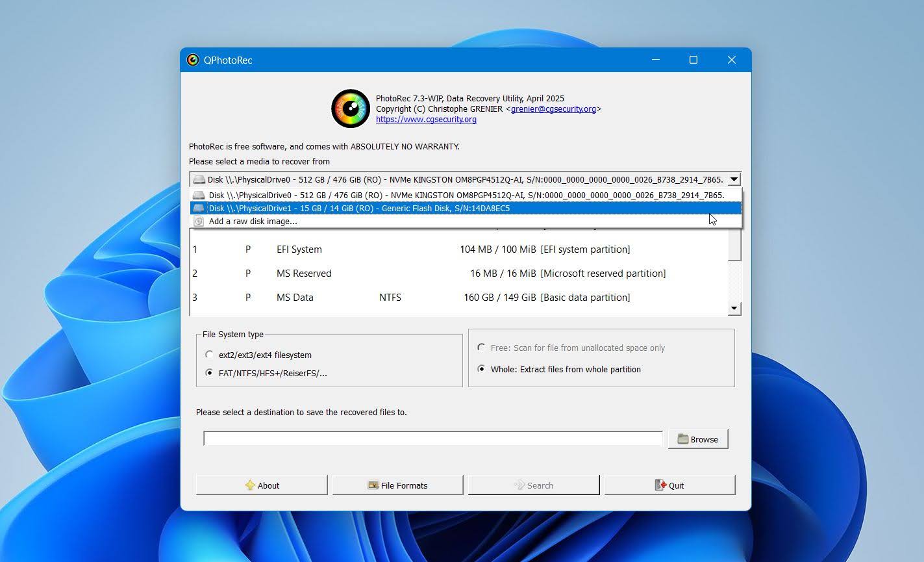Click the destination folder input field

tap(432, 438)
